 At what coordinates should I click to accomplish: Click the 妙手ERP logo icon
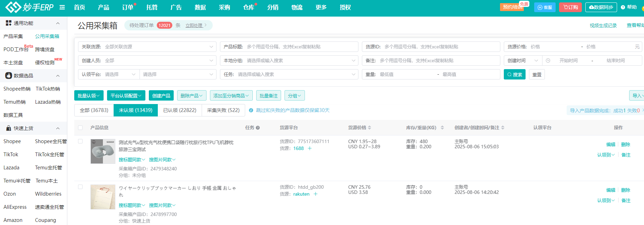click(x=13, y=7)
